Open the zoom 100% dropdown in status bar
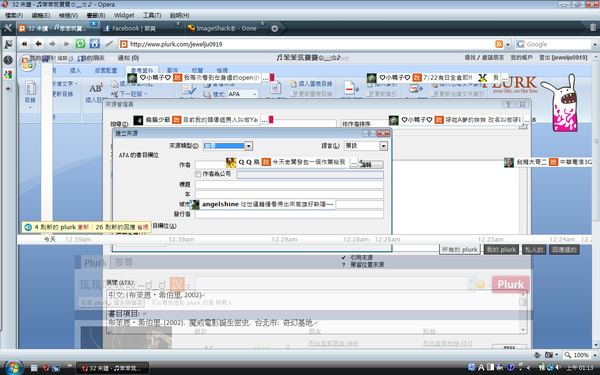This screenshot has width=600, height=375. pyautogui.click(x=594, y=355)
